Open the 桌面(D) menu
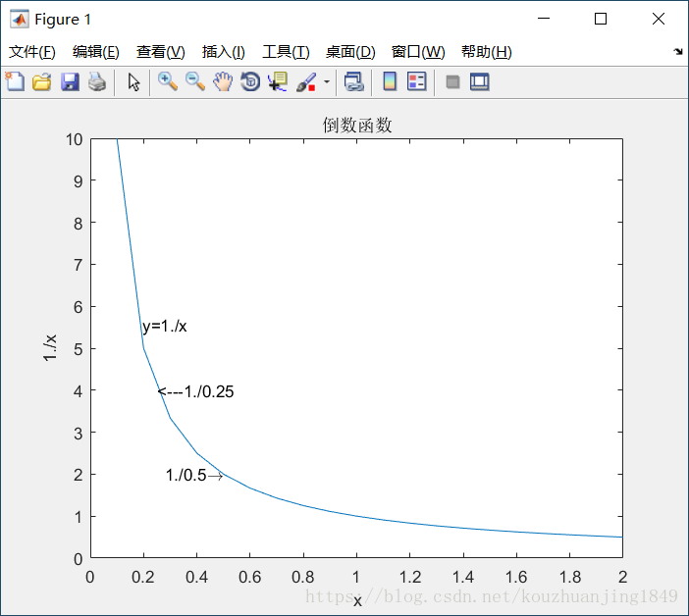Image resolution: width=689 pixels, height=616 pixels. [x=350, y=52]
